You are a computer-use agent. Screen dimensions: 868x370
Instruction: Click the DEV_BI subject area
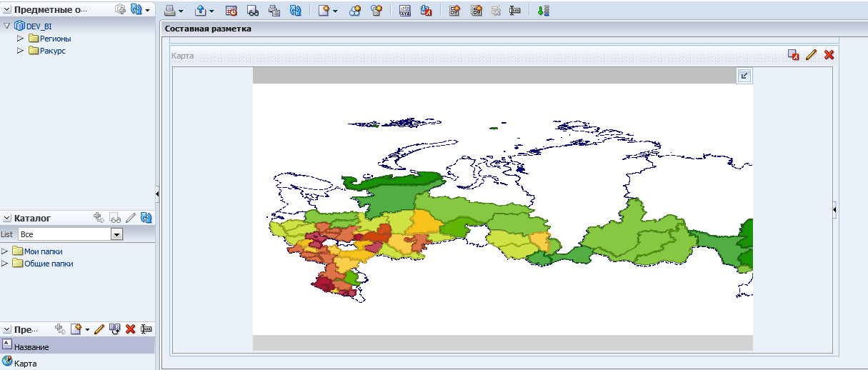tap(39, 26)
